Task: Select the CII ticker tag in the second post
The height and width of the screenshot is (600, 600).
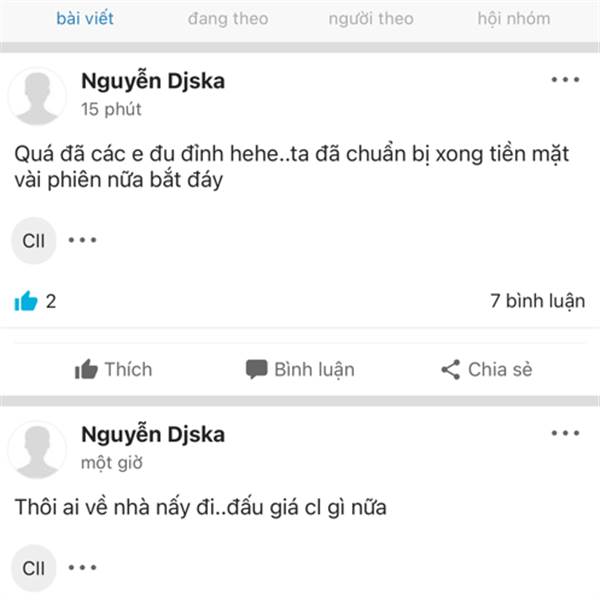Action: (34, 568)
